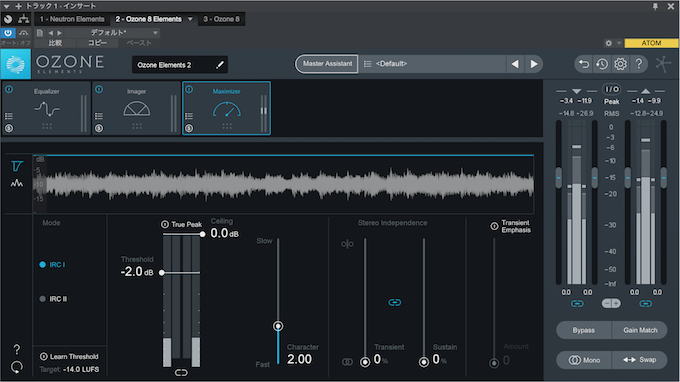The image size is (680, 382).
Task: Solo the Imager module
Action: 99,128
